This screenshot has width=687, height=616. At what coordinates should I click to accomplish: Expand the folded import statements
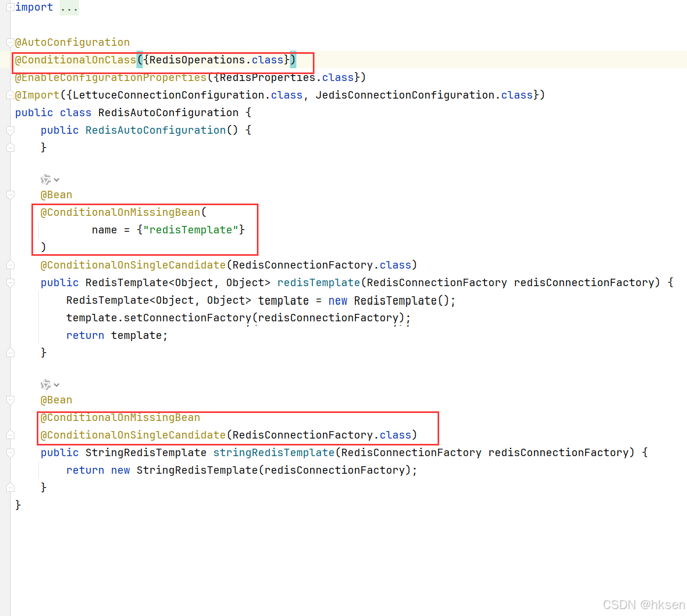click(11, 7)
